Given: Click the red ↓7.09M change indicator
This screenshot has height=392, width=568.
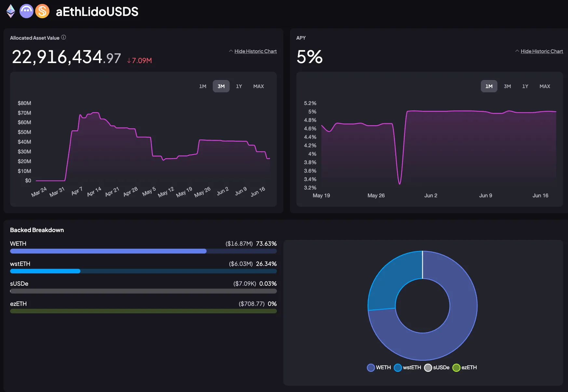Looking at the screenshot, I should click(x=139, y=60).
